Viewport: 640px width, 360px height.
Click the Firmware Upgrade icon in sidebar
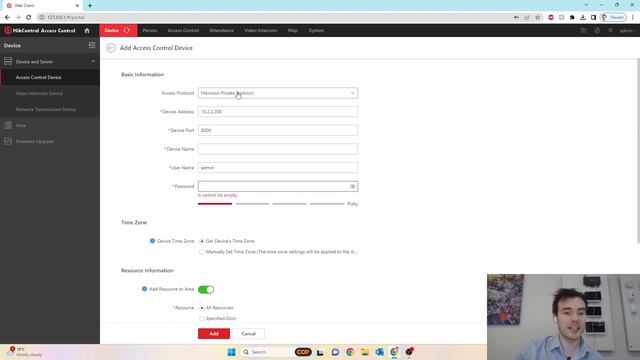[x=8, y=141]
